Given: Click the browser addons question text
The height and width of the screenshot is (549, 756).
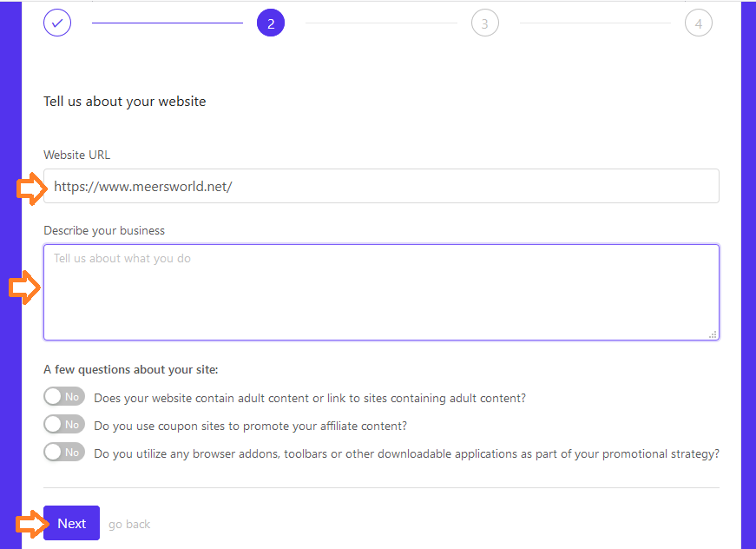Looking at the screenshot, I should point(406,454).
